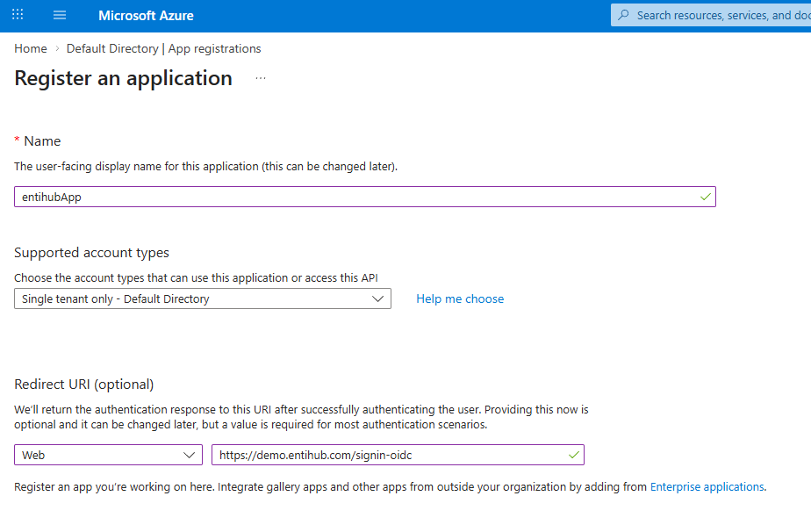Click the Name field containing entihubApp
The image size is (811, 532).
[364, 197]
